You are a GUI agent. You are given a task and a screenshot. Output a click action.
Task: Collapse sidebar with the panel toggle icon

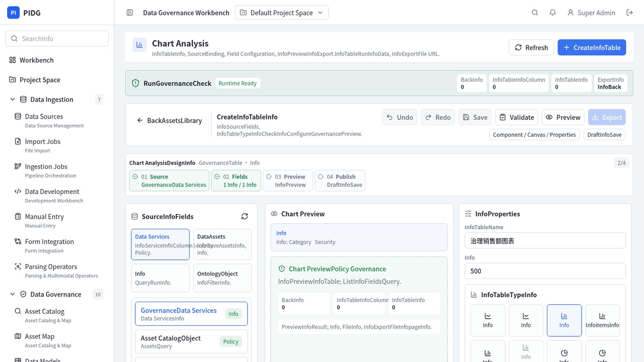130,12
